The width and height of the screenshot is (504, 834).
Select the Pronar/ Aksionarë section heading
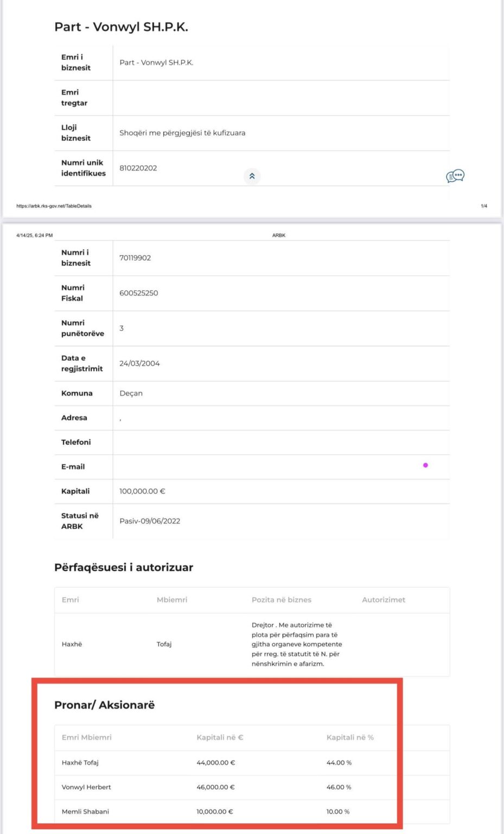pos(105,705)
